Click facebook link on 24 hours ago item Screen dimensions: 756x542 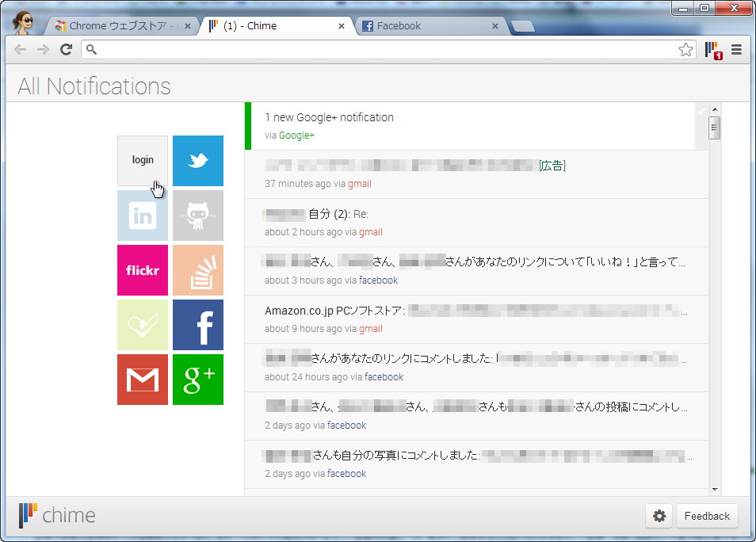[384, 376]
